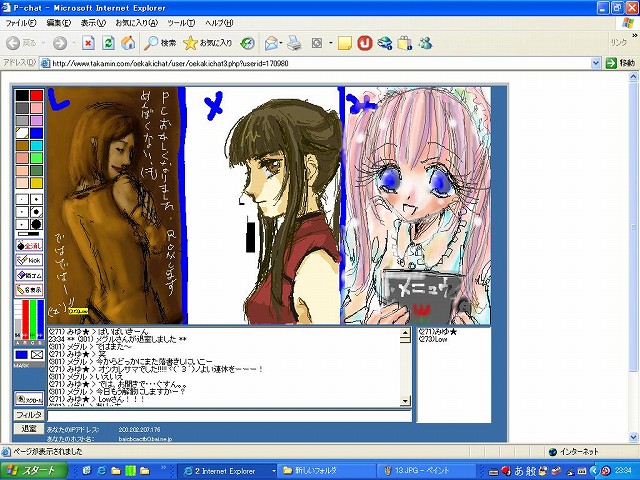This screenshot has width=640, height=480.
Task: Click the Kick tool button
Action: 29,260
